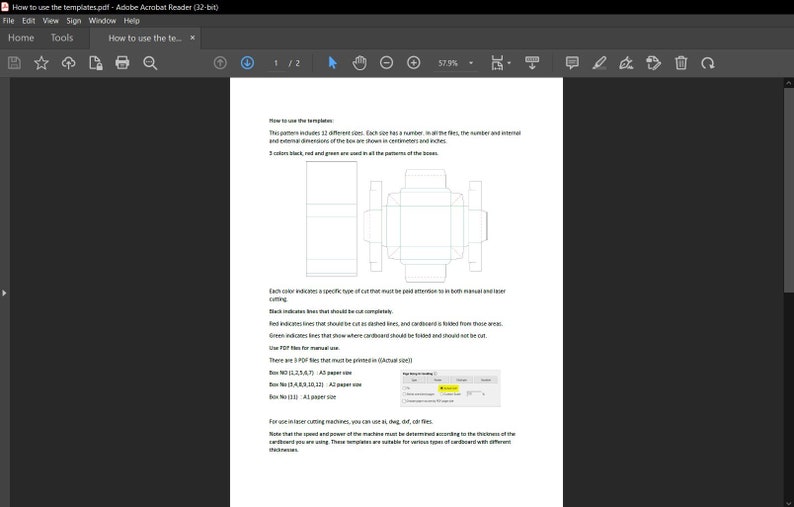Go to previous page with up arrow
The height and width of the screenshot is (507, 794).
click(x=220, y=63)
